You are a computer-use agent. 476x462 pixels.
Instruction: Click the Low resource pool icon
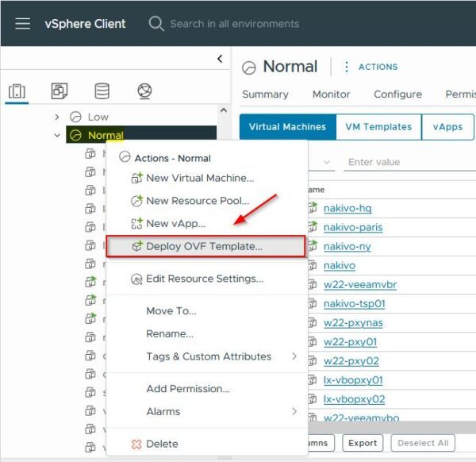click(75, 117)
